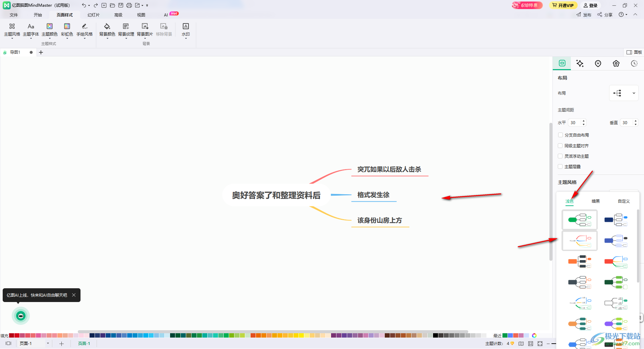Open the 主题颜色 theme color tool

click(x=50, y=30)
